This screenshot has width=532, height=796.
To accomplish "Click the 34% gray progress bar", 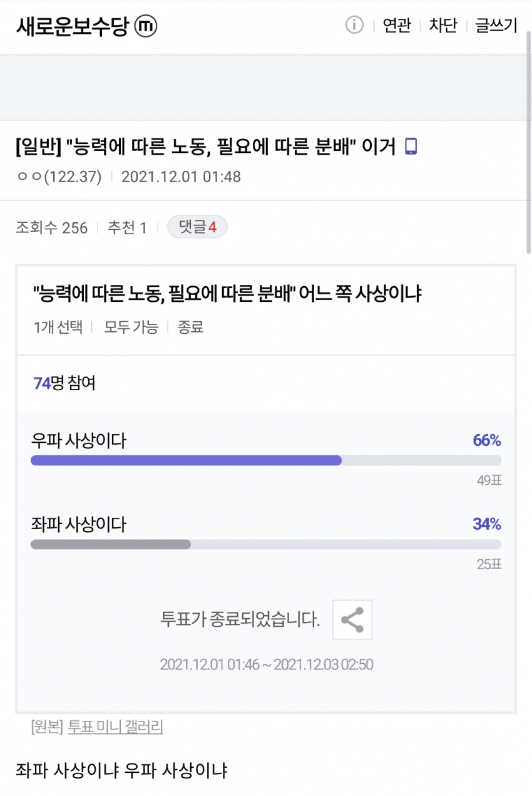I will pos(111,544).
